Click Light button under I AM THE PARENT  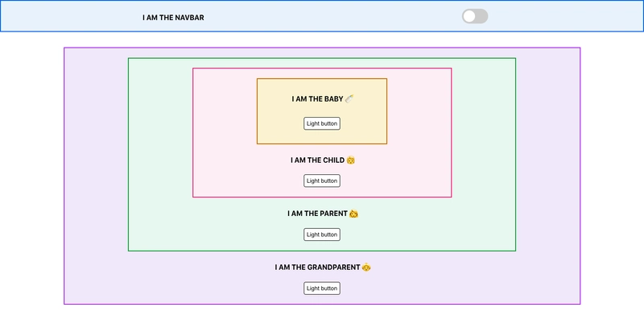322,235
